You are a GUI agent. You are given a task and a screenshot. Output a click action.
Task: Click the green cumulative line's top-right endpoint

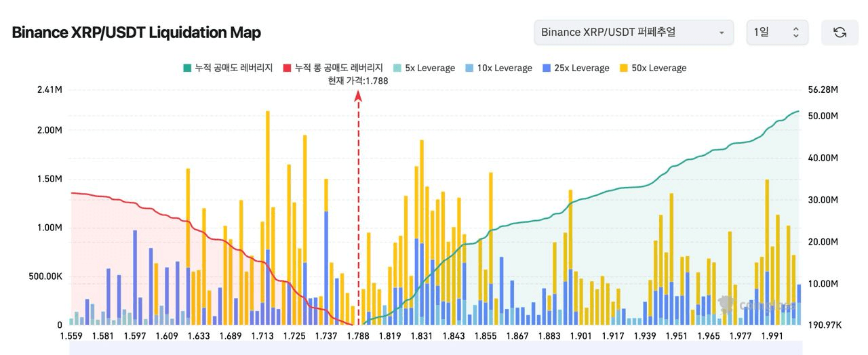(x=798, y=111)
